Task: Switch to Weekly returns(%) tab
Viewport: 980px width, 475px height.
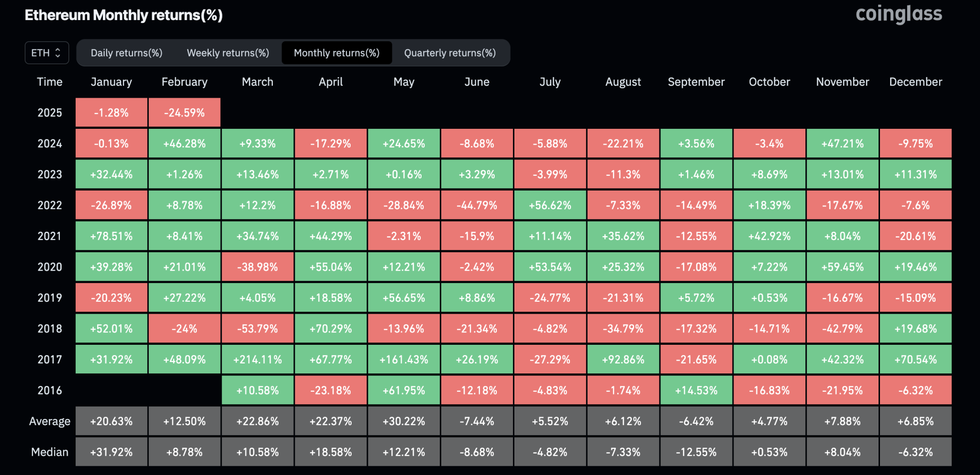Action: click(x=228, y=53)
